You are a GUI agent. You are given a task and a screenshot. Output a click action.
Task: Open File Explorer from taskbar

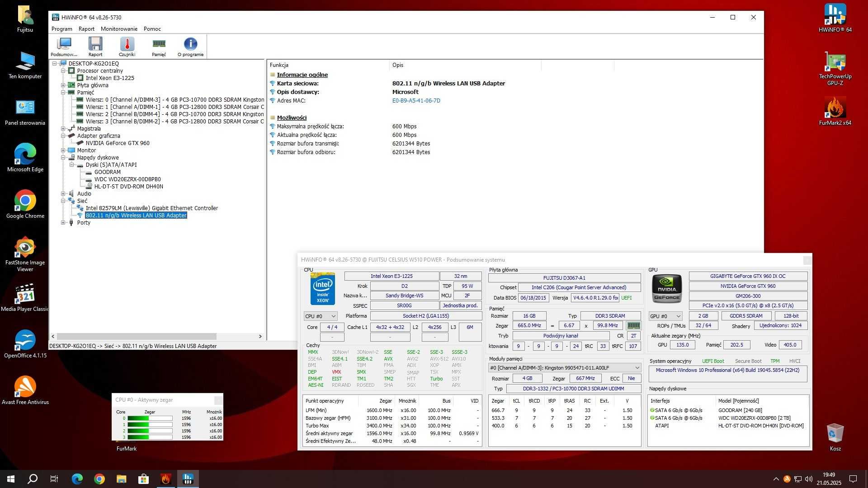coord(121,479)
